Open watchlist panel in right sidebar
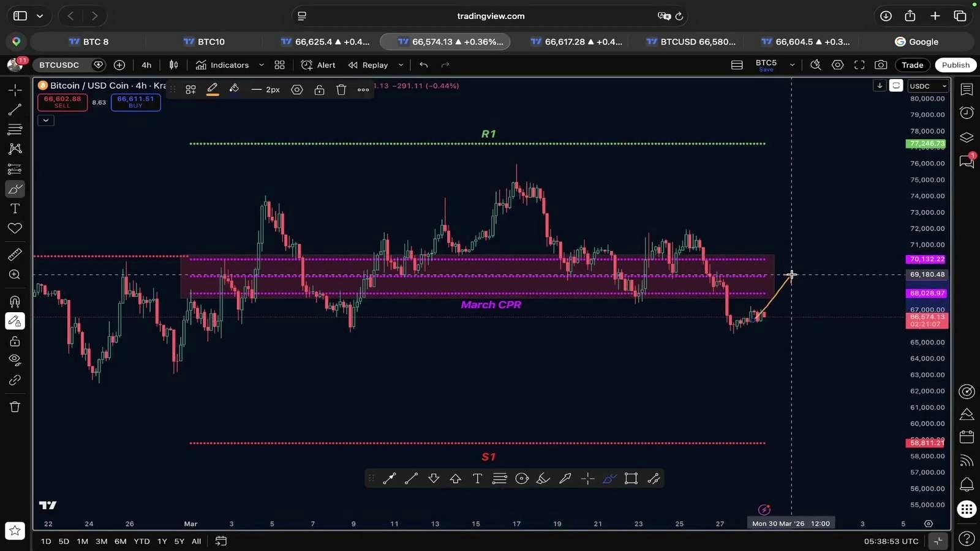The image size is (980, 551). pos(967,90)
